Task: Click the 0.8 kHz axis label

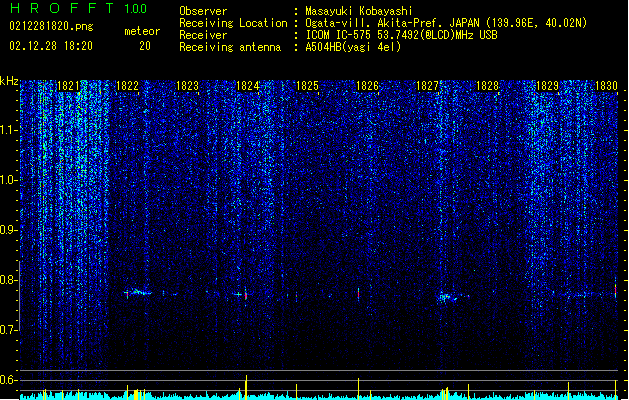Action: pos(9,280)
